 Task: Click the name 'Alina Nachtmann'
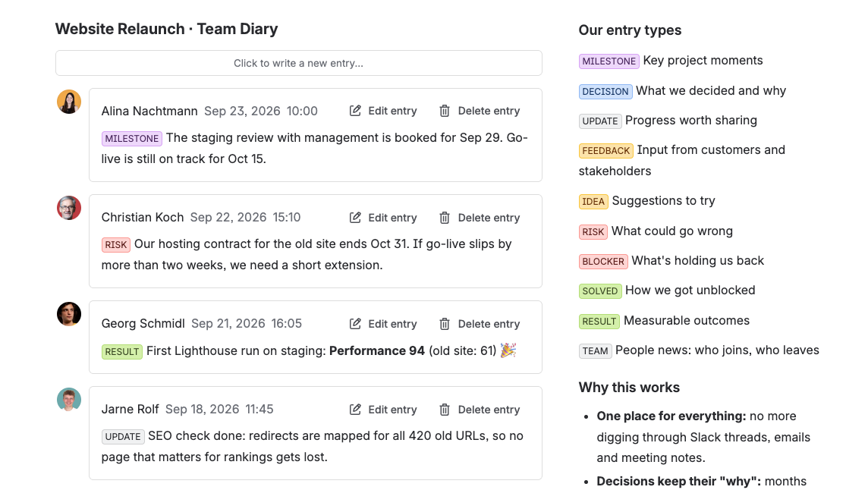[149, 111]
